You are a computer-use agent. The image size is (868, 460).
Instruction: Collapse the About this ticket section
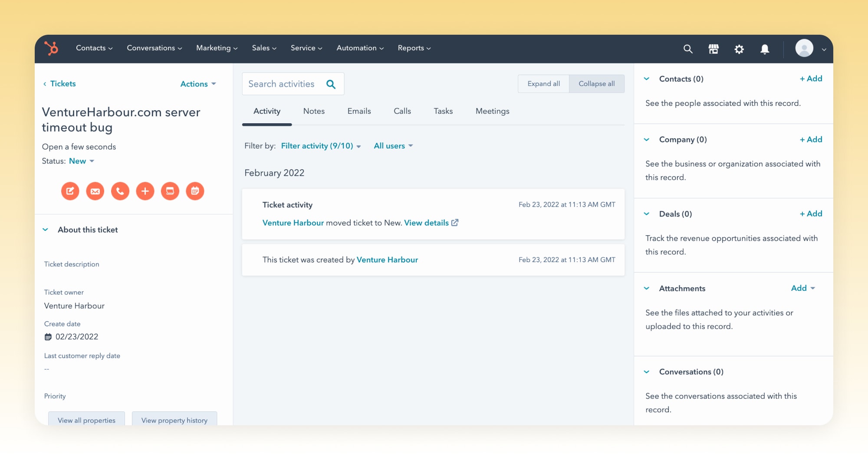(x=45, y=230)
